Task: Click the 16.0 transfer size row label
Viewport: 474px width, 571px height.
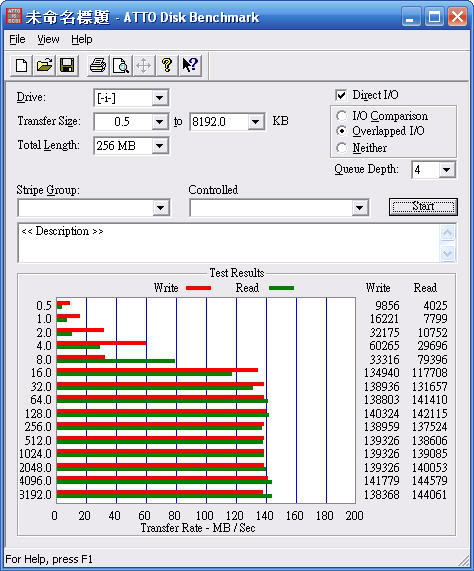Action: pos(41,373)
